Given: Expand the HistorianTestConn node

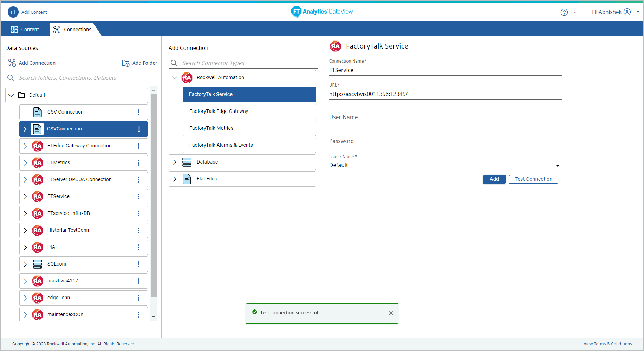Looking at the screenshot, I should [25, 230].
